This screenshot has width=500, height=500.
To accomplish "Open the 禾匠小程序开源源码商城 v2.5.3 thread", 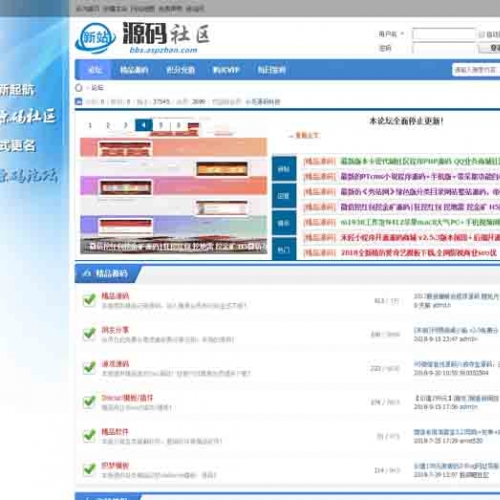I will pyautogui.click(x=420, y=237).
